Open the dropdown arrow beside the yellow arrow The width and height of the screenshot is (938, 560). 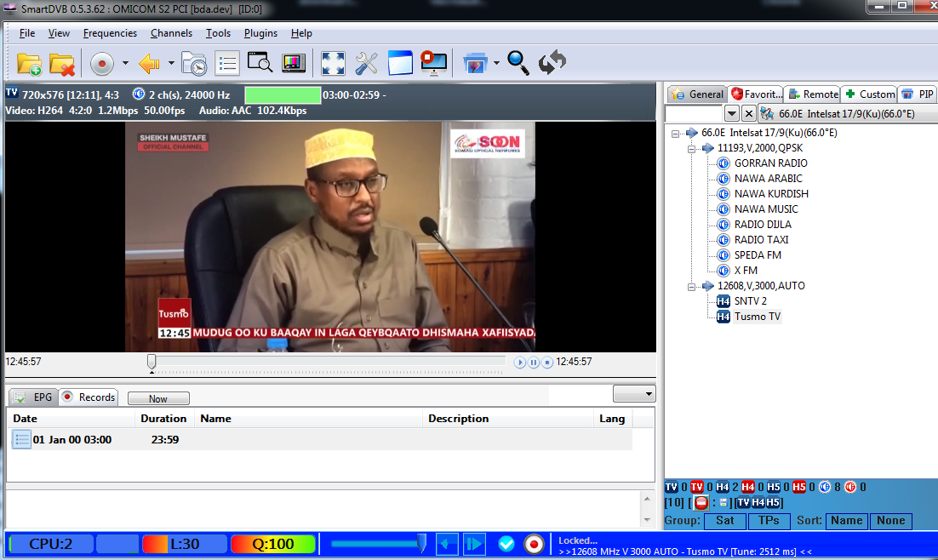[x=171, y=63]
